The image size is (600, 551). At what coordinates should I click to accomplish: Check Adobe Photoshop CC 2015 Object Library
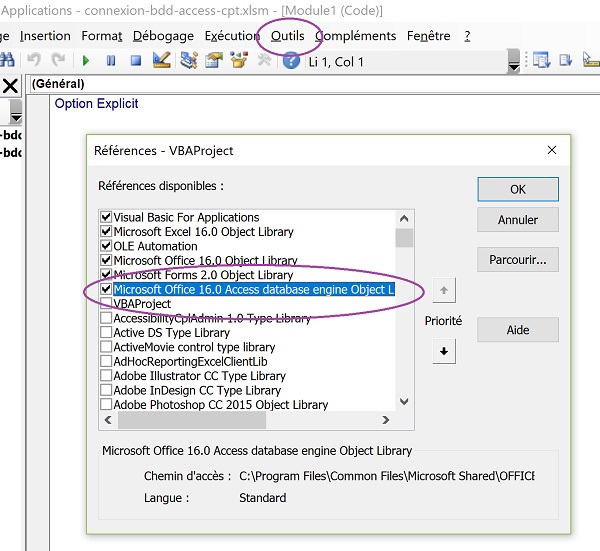(106, 404)
